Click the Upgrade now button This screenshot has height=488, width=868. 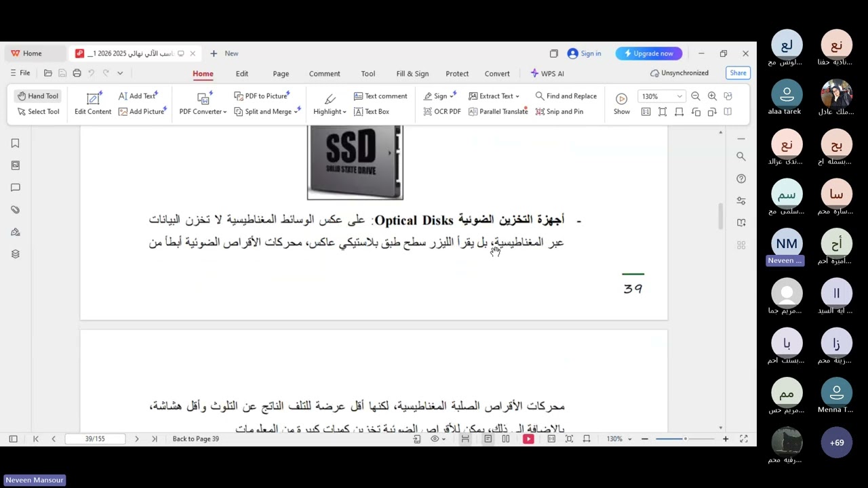[x=649, y=54]
